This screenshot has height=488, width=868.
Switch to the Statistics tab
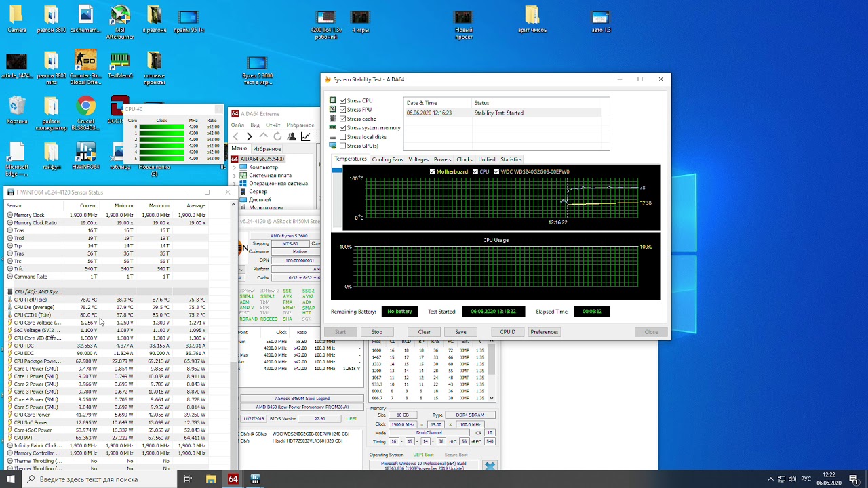click(511, 159)
